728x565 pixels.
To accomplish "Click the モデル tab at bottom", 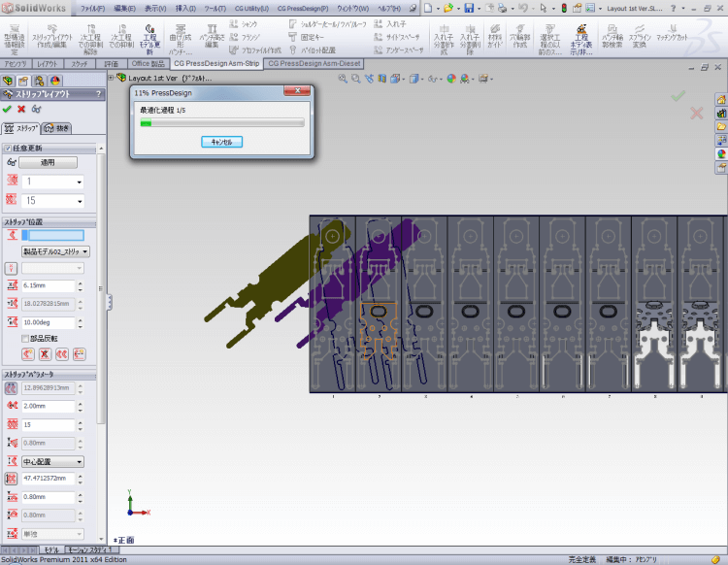I will click(51, 550).
